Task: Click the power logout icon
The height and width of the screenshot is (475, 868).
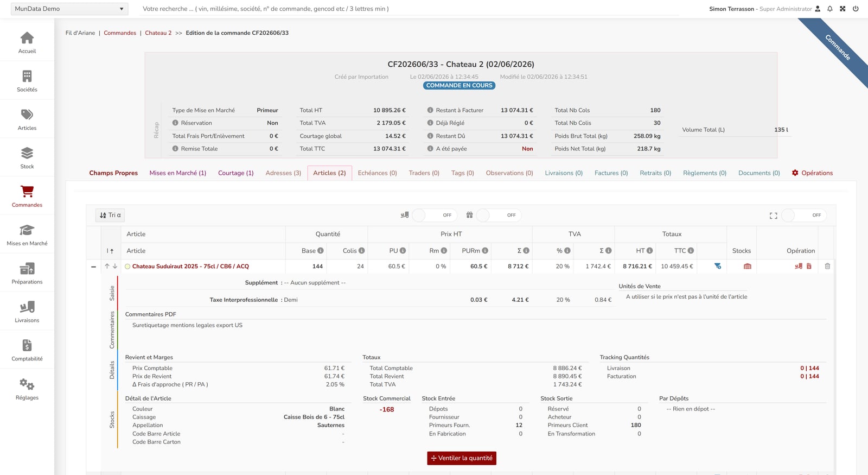Action: click(x=856, y=9)
